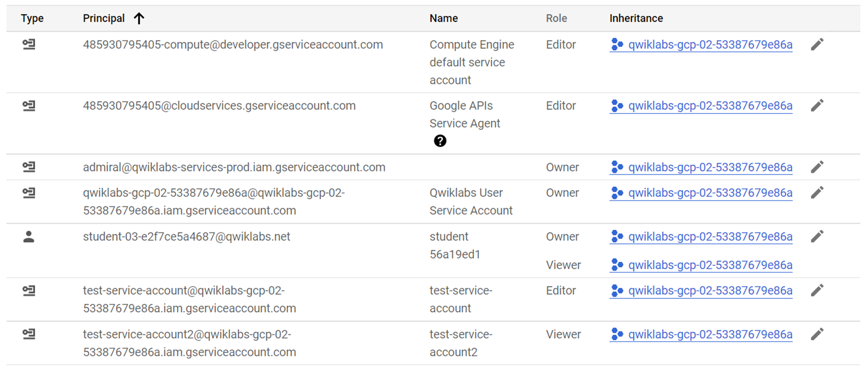Click the Principal sort arrow
This screenshot has height=368, width=868.
139,18
